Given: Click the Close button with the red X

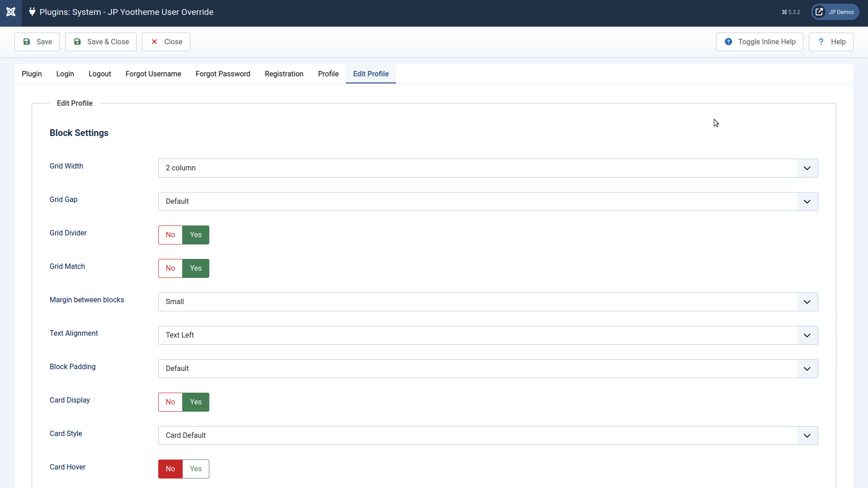Looking at the screenshot, I should [x=166, y=42].
